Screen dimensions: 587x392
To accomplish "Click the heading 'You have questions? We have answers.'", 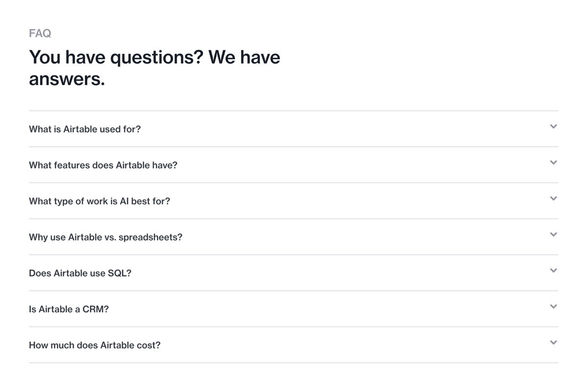I will click(155, 67).
